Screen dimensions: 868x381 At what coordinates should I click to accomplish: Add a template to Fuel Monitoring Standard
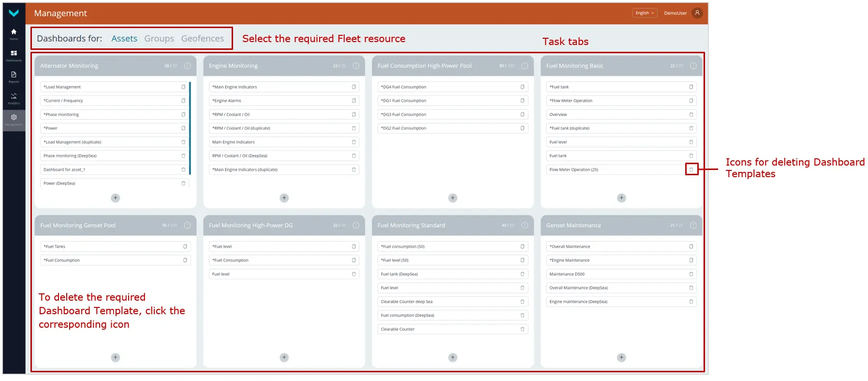[x=453, y=358]
